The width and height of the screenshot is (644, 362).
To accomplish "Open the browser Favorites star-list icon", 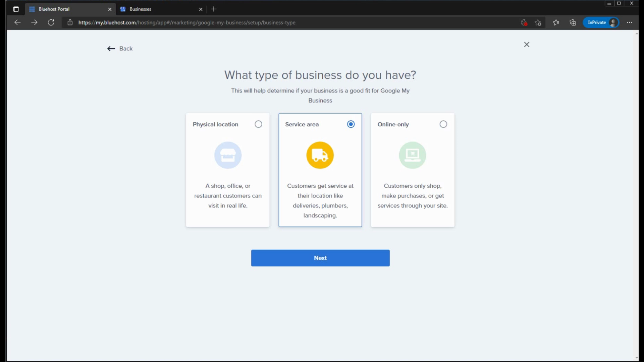I will [556, 22].
